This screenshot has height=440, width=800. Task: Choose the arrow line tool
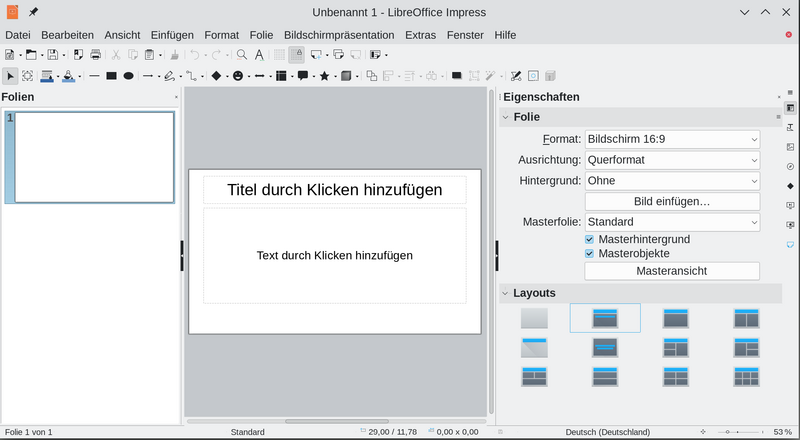tap(148, 76)
